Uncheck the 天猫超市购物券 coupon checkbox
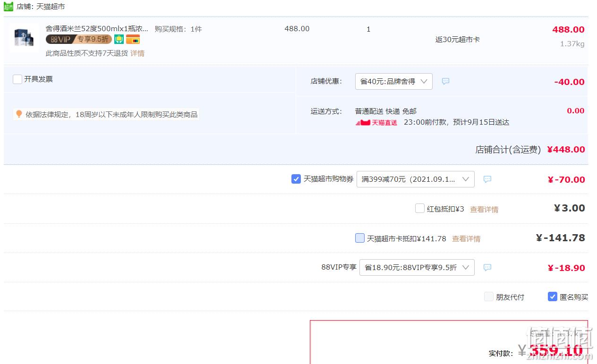Image resolution: width=597 pixels, height=364 pixels. [x=296, y=179]
